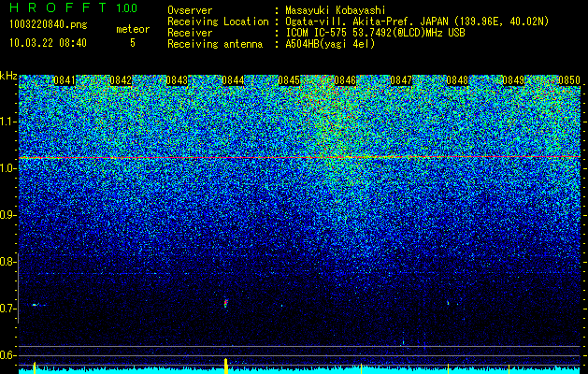This screenshot has width=588, height=374.
Task: Click the Receiving Location field label
Action: (218, 22)
